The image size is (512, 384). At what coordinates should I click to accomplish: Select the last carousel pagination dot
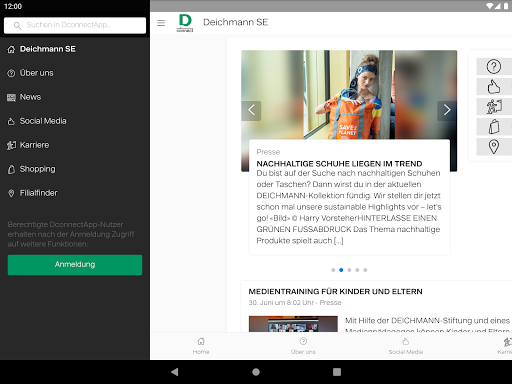click(365, 270)
